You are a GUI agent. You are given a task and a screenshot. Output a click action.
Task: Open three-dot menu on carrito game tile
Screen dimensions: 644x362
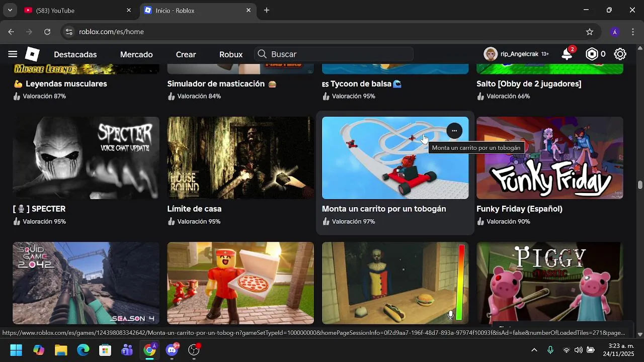tap(454, 131)
